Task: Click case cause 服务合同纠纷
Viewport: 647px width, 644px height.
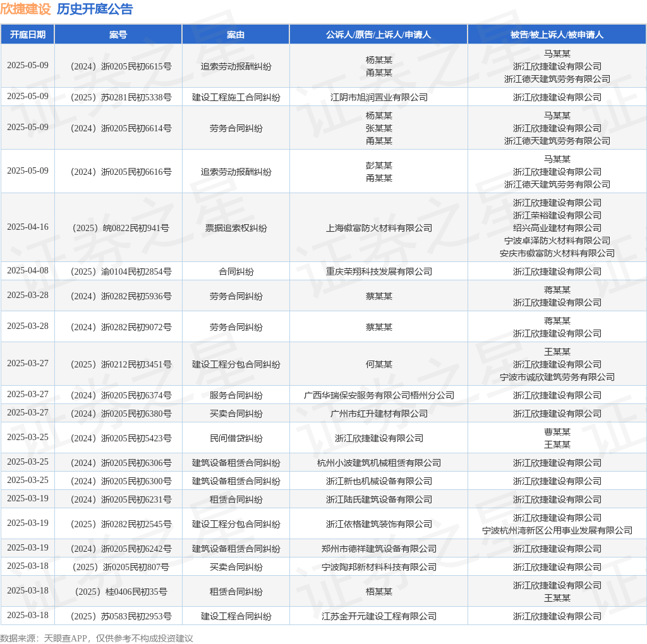Action: pos(236,395)
